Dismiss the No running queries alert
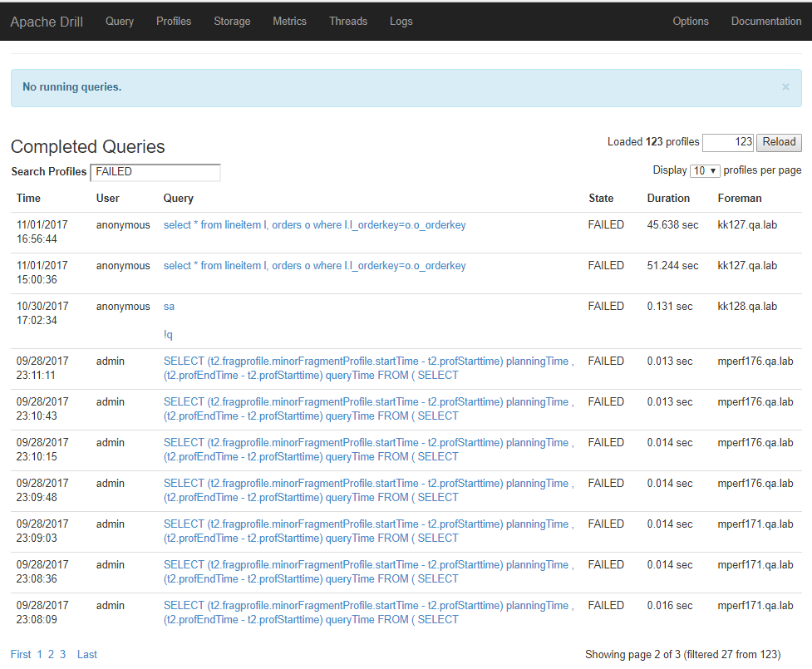The width and height of the screenshot is (812, 669). pos(785,87)
